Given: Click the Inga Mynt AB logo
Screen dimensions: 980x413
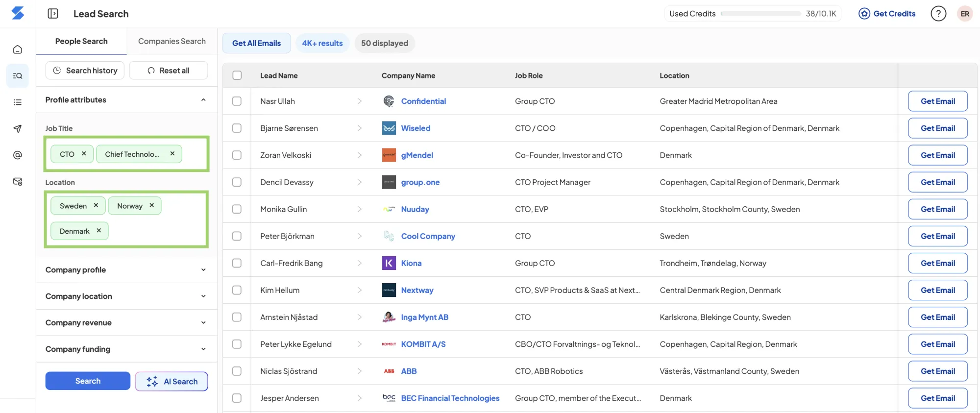Looking at the screenshot, I should coord(389,317).
